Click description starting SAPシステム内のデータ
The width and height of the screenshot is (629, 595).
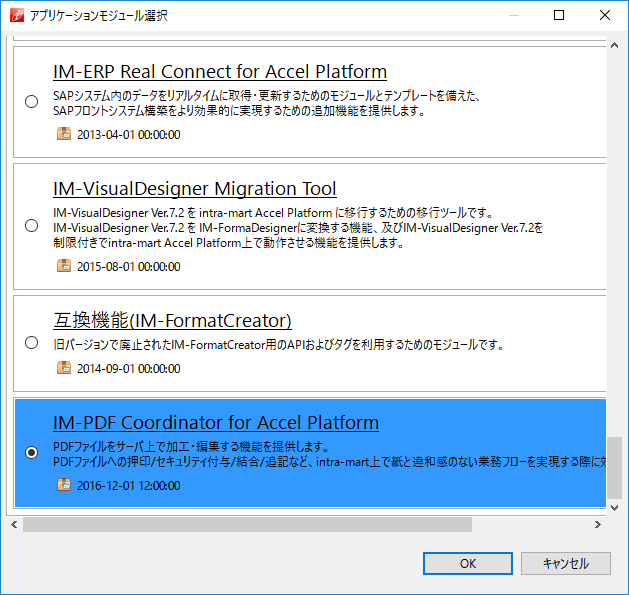(x=266, y=103)
